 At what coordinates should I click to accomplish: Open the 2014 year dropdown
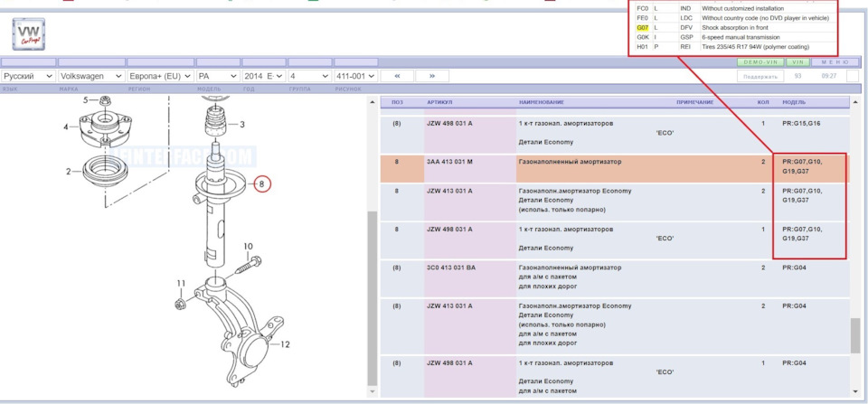point(263,77)
